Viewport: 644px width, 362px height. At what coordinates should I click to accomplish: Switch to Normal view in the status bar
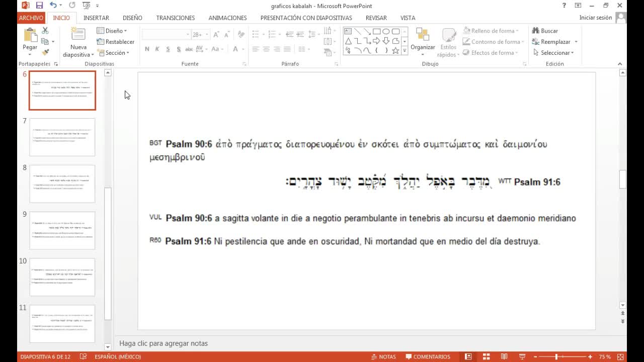[468, 356]
